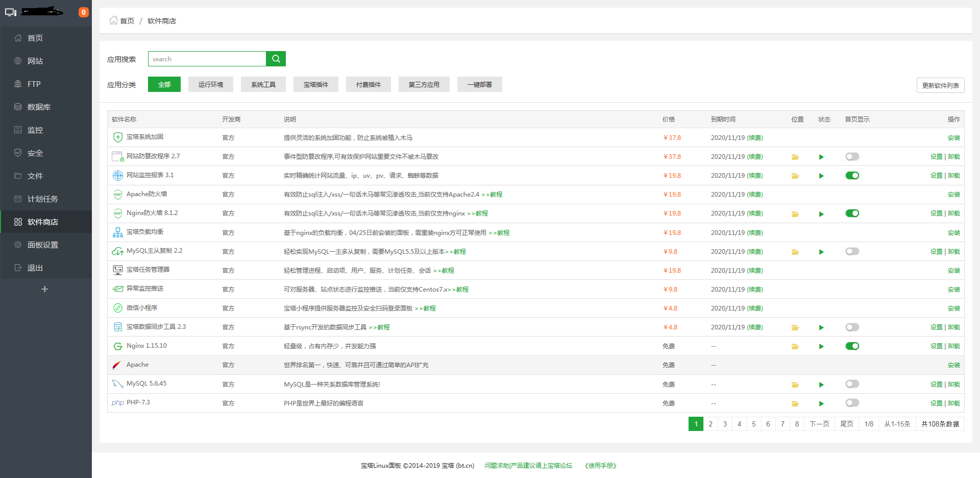Click 首页 in the breadcrumb

[127, 21]
